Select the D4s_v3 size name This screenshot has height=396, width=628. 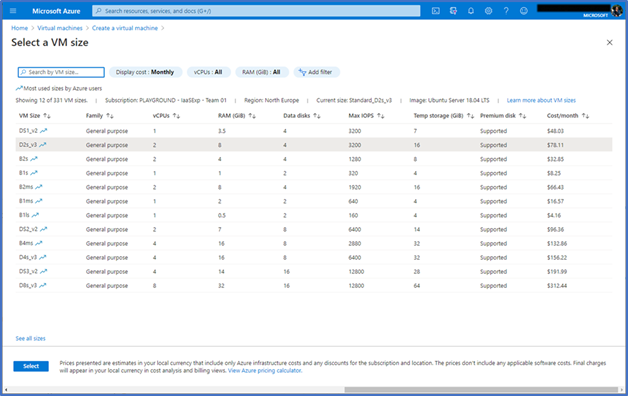pyautogui.click(x=28, y=257)
